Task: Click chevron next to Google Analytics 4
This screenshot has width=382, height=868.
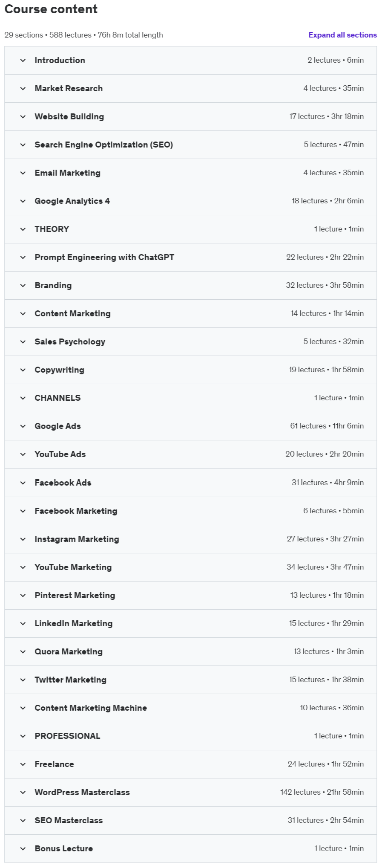Action: point(23,201)
